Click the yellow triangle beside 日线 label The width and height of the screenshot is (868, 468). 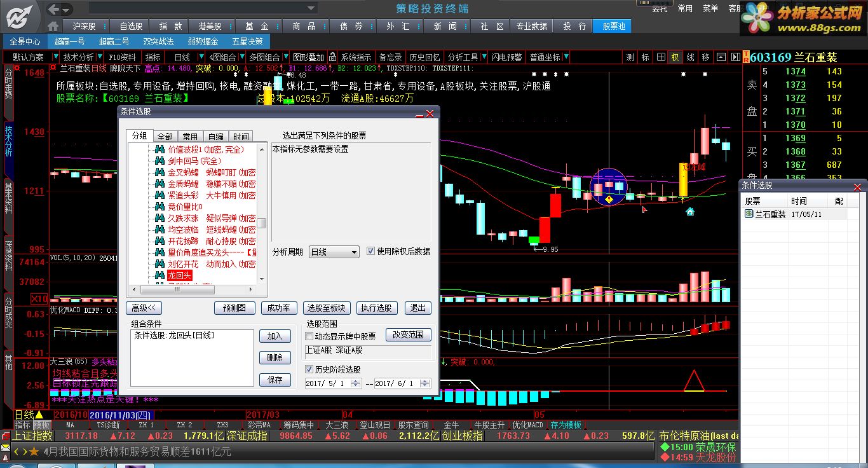coord(39,415)
